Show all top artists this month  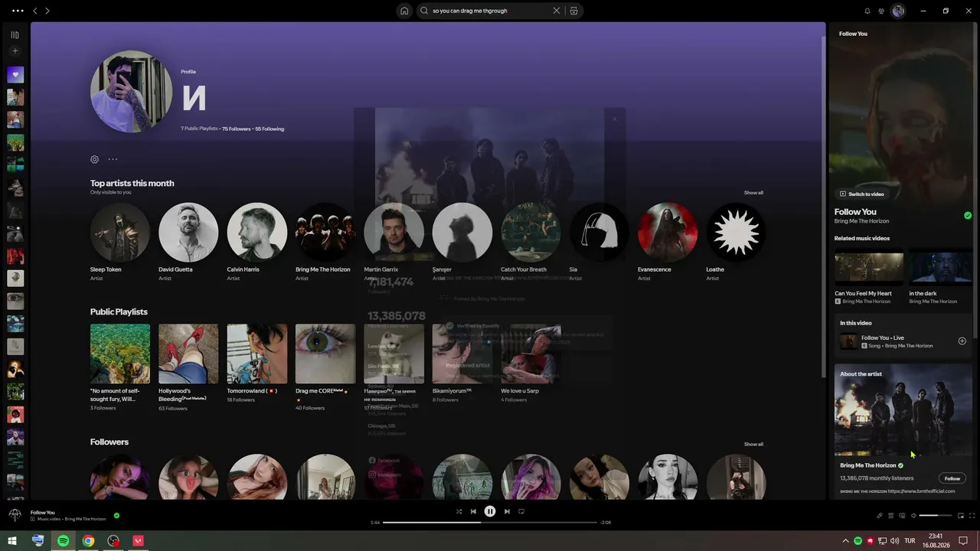click(x=753, y=193)
